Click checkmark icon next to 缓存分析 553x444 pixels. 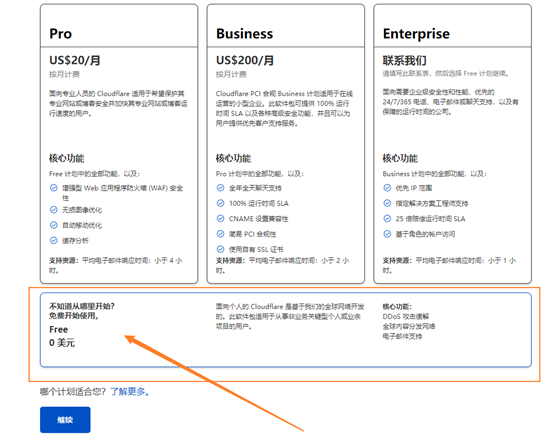click(54, 241)
